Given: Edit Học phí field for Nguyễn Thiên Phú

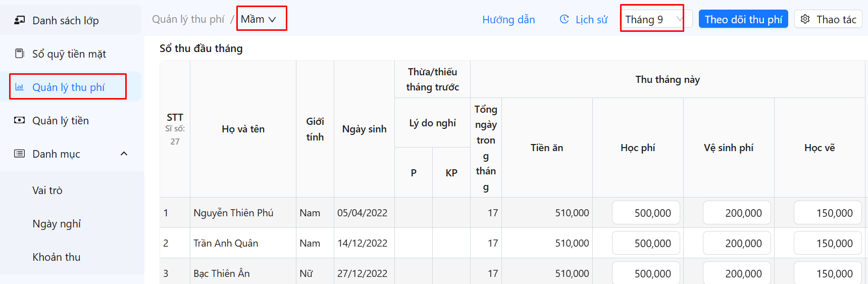Looking at the screenshot, I should [646, 213].
